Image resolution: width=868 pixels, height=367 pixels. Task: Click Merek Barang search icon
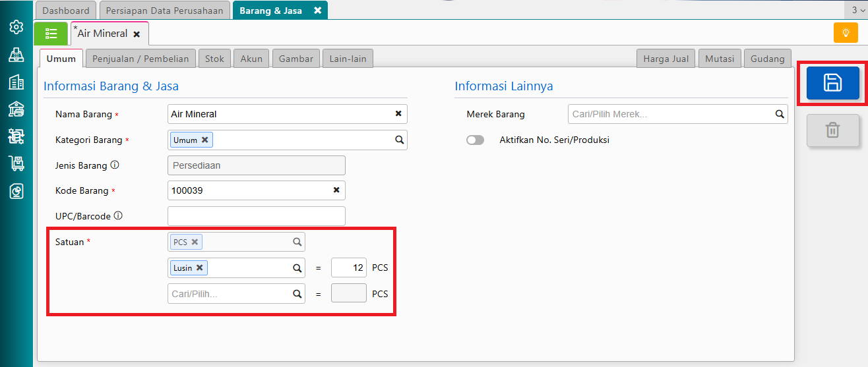(x=780, y=114)
